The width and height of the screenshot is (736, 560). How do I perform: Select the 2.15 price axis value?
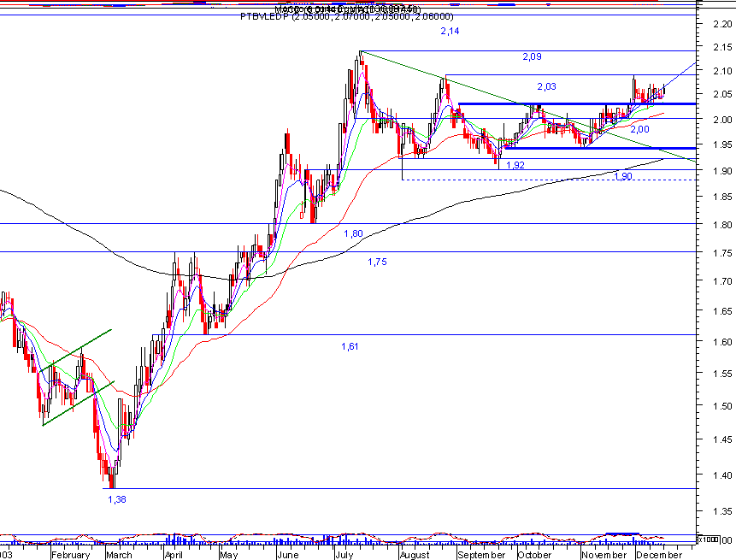coord(722,47)
